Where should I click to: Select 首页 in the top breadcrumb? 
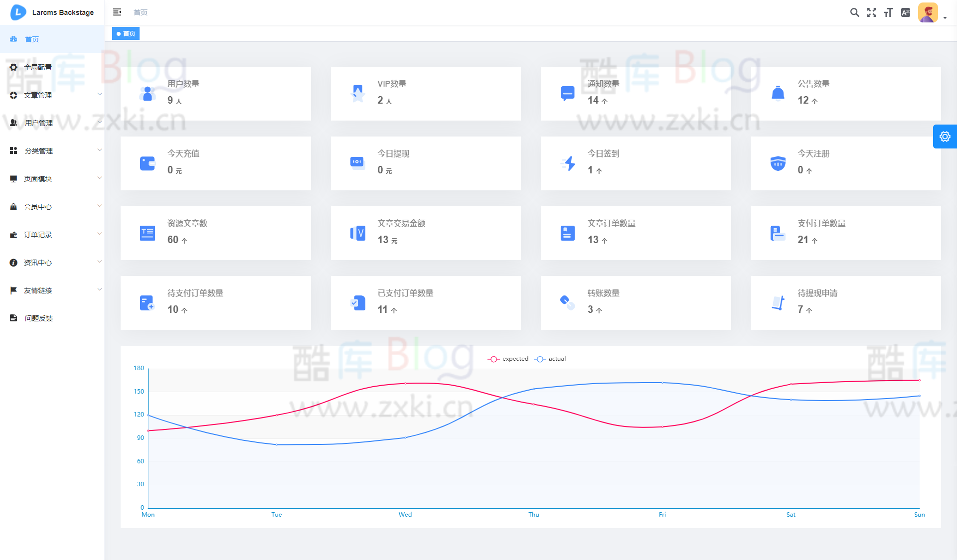140,12
